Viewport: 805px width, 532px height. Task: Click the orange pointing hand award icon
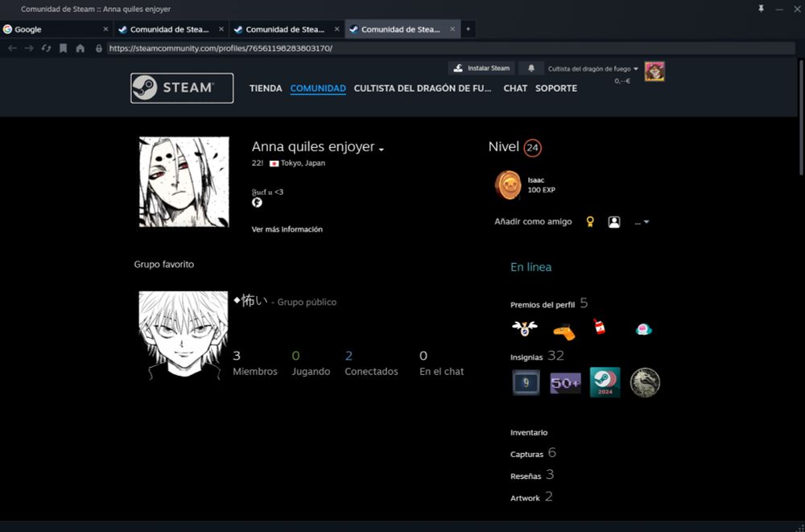click(x=564, y=332)
